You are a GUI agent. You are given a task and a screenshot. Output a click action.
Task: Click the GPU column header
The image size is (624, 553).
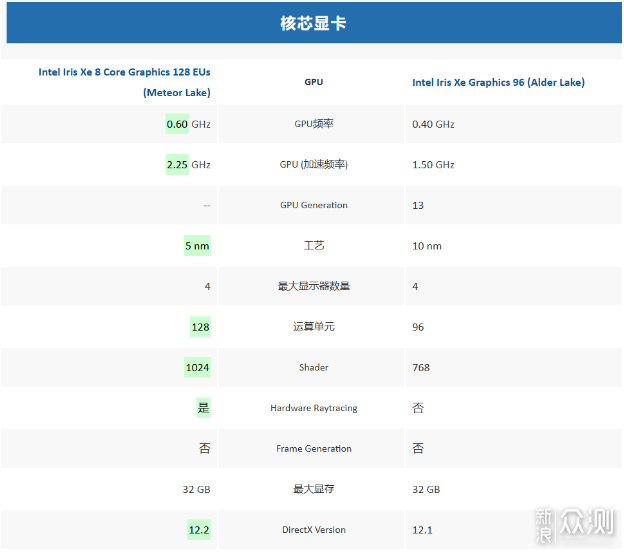point(314,82)
